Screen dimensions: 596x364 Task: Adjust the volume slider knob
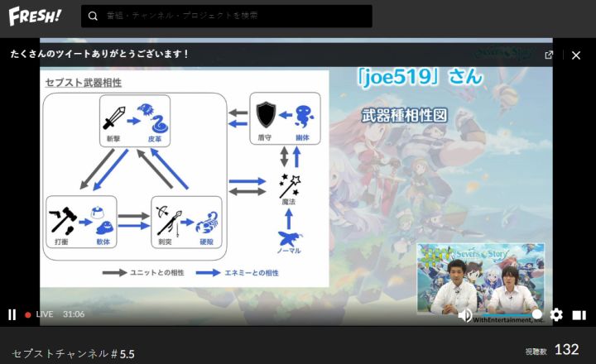(536, 314)
